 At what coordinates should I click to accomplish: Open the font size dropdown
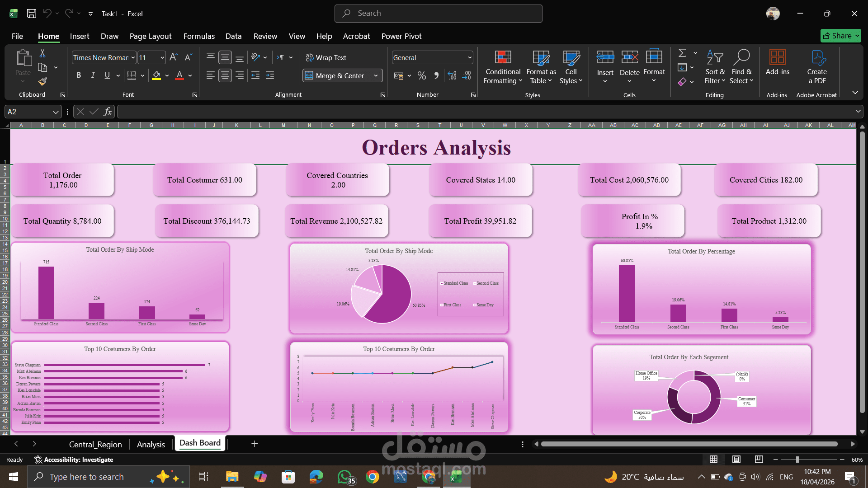pyautogui.click(x=162, y=58)
